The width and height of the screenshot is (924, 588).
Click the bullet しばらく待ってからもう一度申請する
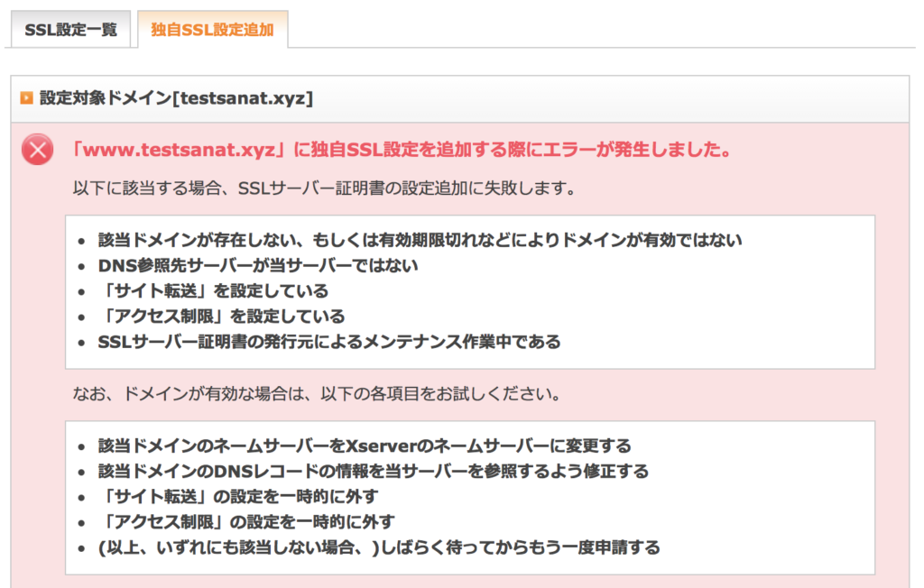[x=379, y=548]
